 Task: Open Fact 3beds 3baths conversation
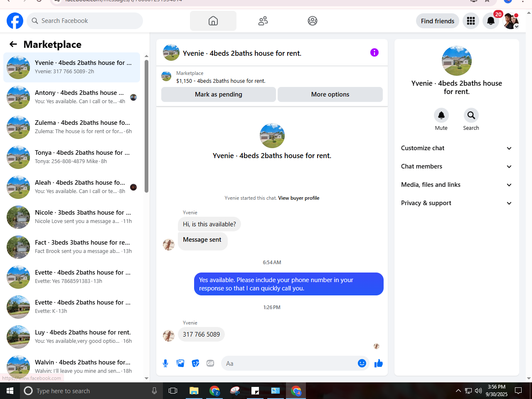(71, 247)
